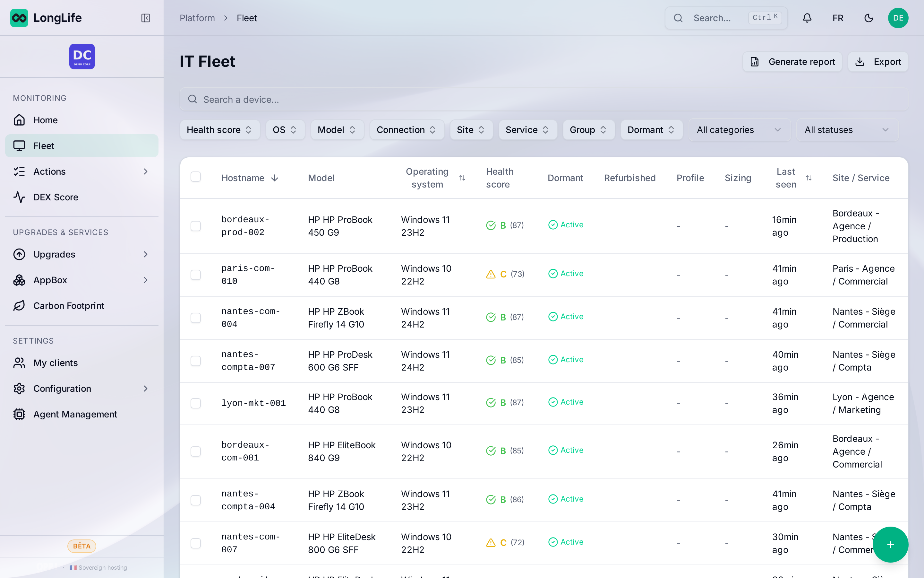Viewport: 924px width, 578px height.
Task: Open the OS filter
Action: [x=285, y=130]
